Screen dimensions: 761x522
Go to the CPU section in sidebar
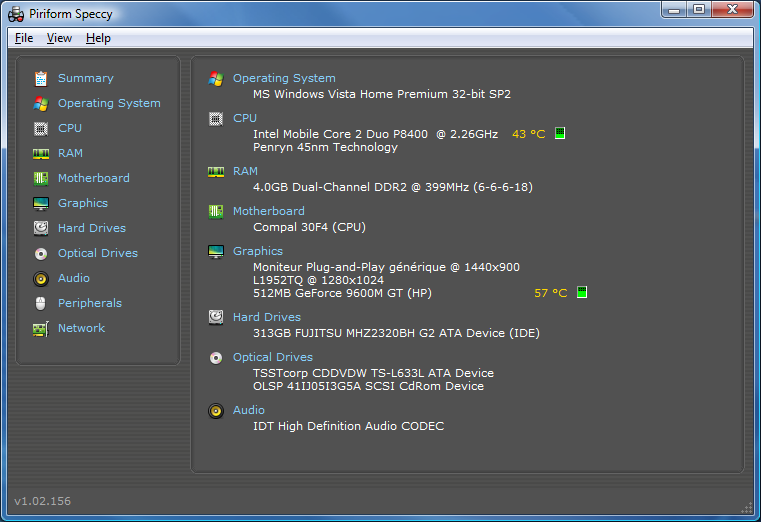coord(70,128)
